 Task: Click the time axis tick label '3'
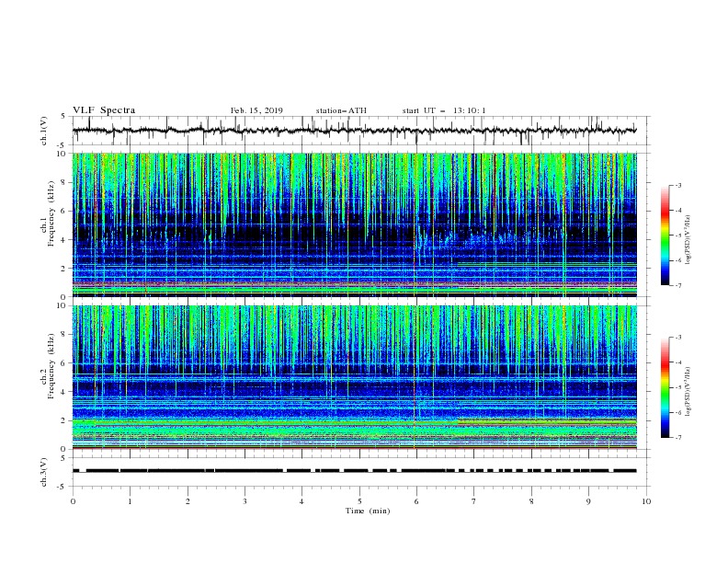[x=245, y=501]
